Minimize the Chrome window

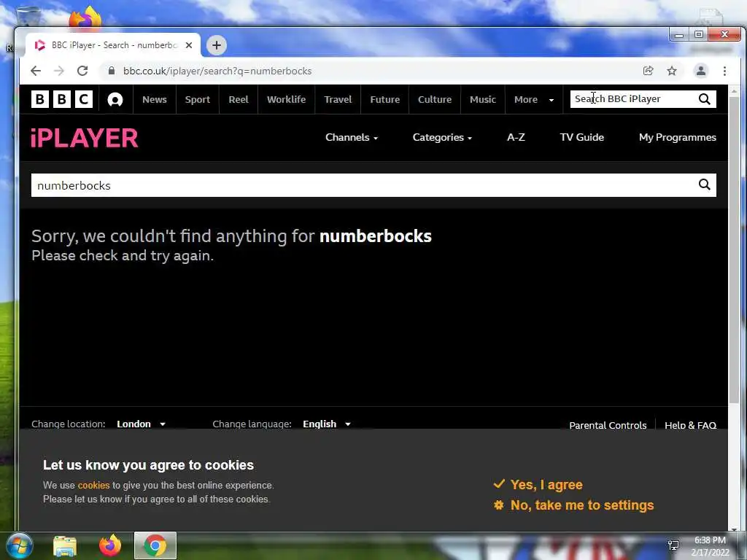[679, 35]
